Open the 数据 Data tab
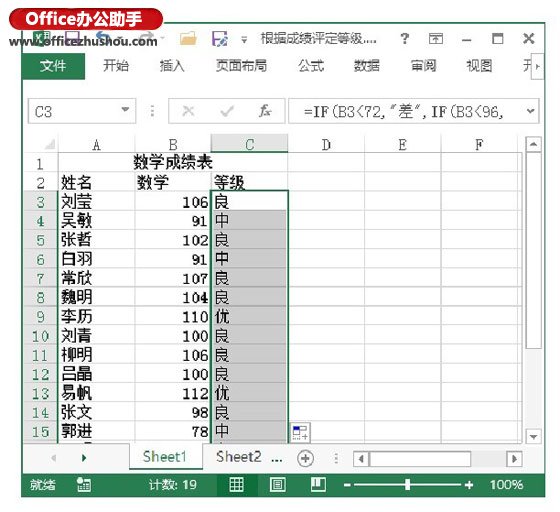The width and height of the screenshot is (560, 512). tap(367, 66)
